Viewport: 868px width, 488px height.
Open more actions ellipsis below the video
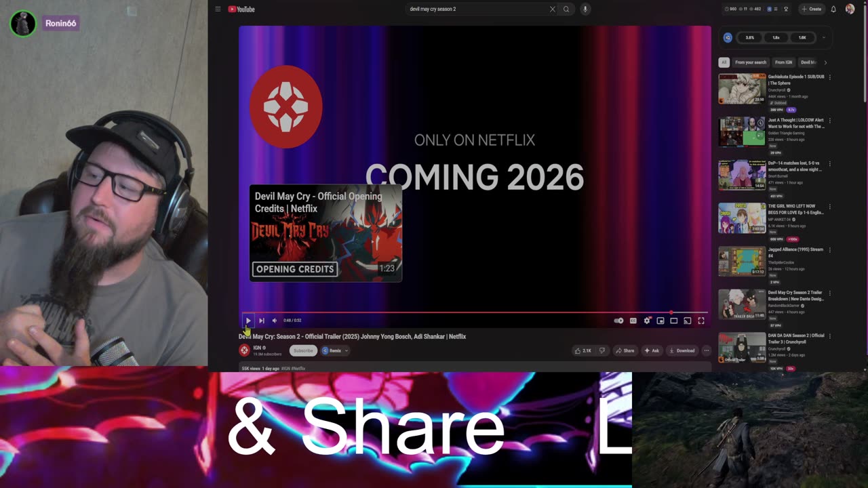(x=706, y=350)
